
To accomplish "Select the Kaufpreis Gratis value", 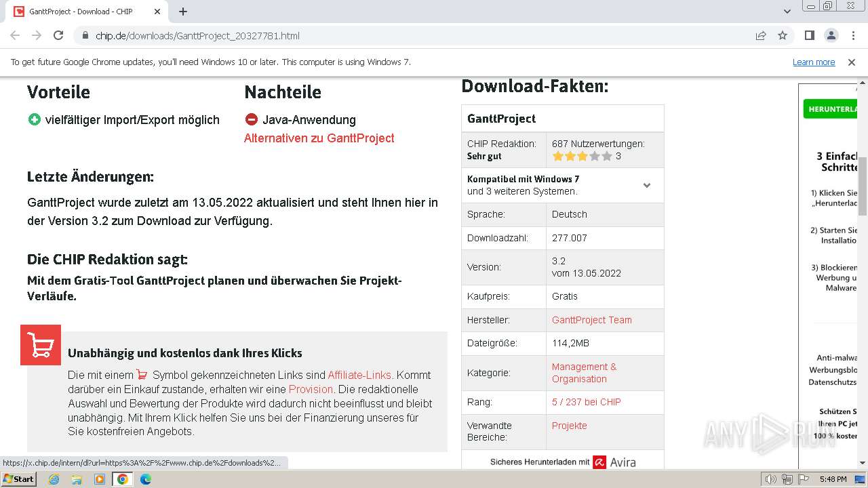I will click(x=565, y=296).
